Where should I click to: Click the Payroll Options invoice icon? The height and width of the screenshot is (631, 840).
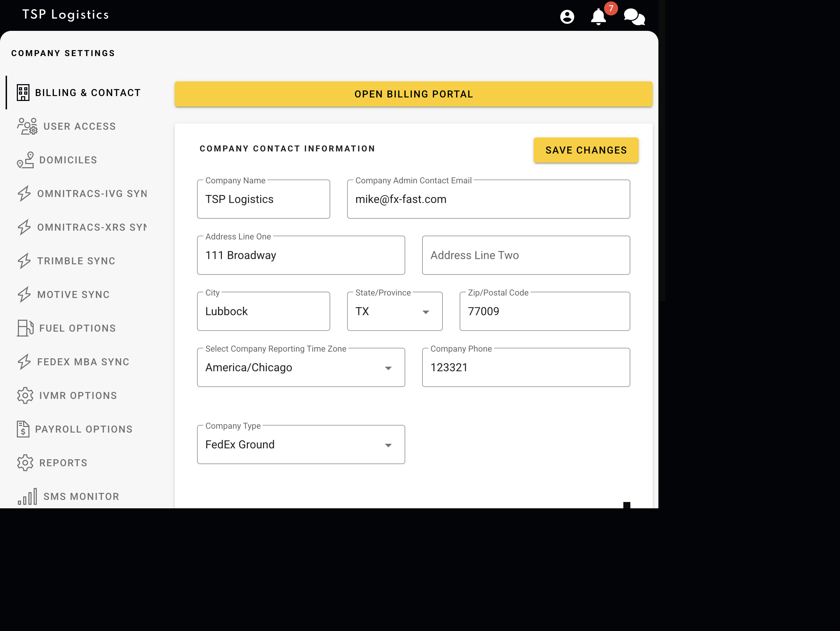pyautogui.click(x=23, y=429)
